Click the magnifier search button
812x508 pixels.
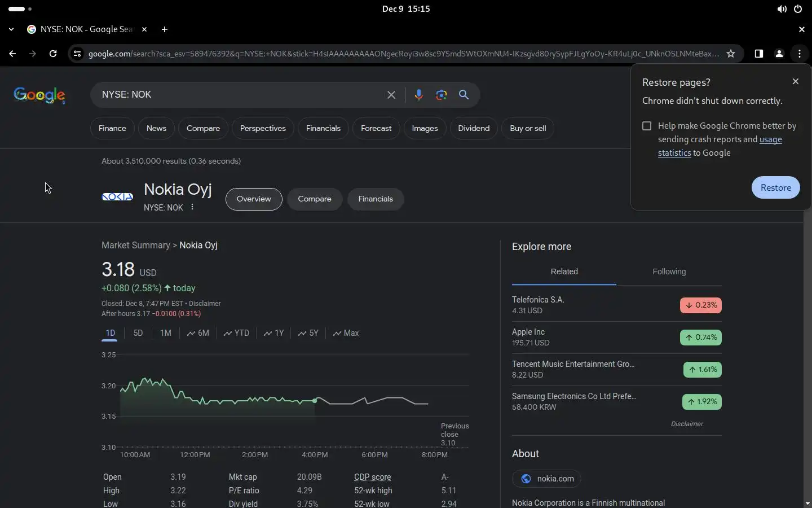(x=464, y=95)
